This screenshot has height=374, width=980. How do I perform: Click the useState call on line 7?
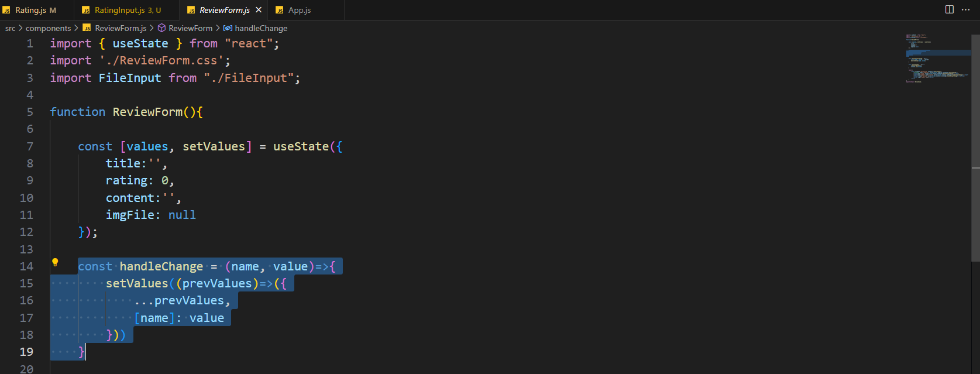click(x=301, y=146)
